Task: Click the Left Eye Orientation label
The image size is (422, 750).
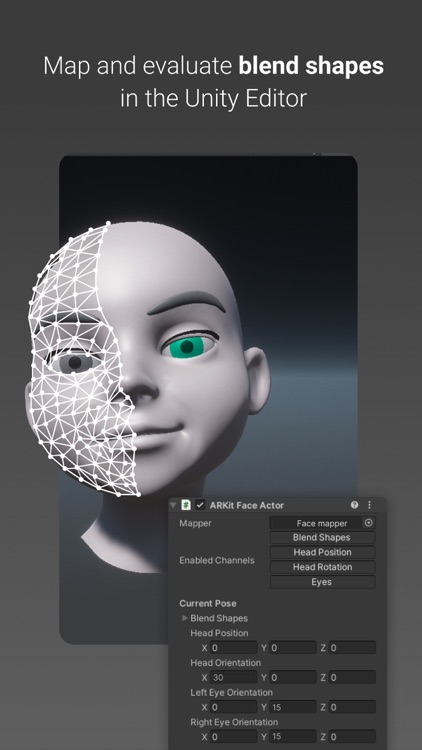Action: [234, 693]
